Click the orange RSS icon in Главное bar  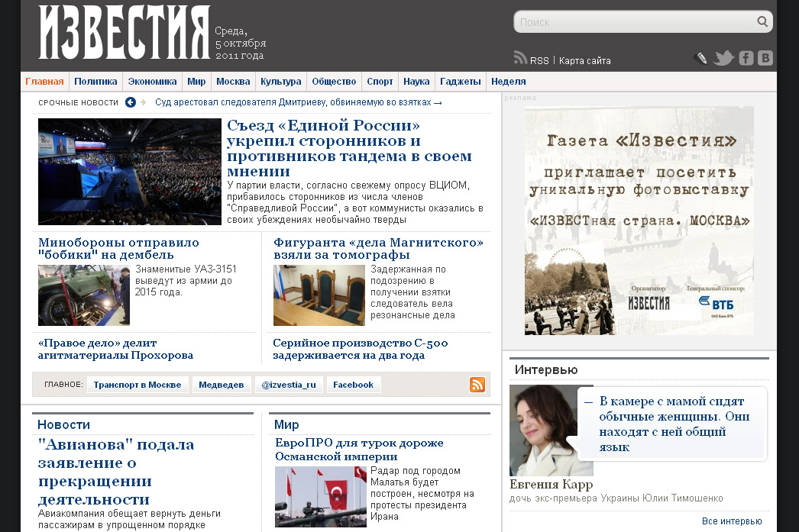click(477, 385)
